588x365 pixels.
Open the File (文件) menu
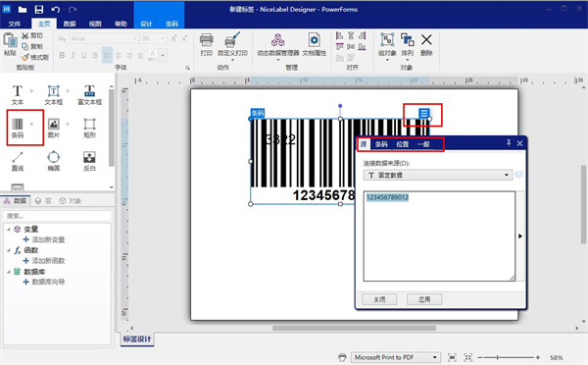click(15, 24)
